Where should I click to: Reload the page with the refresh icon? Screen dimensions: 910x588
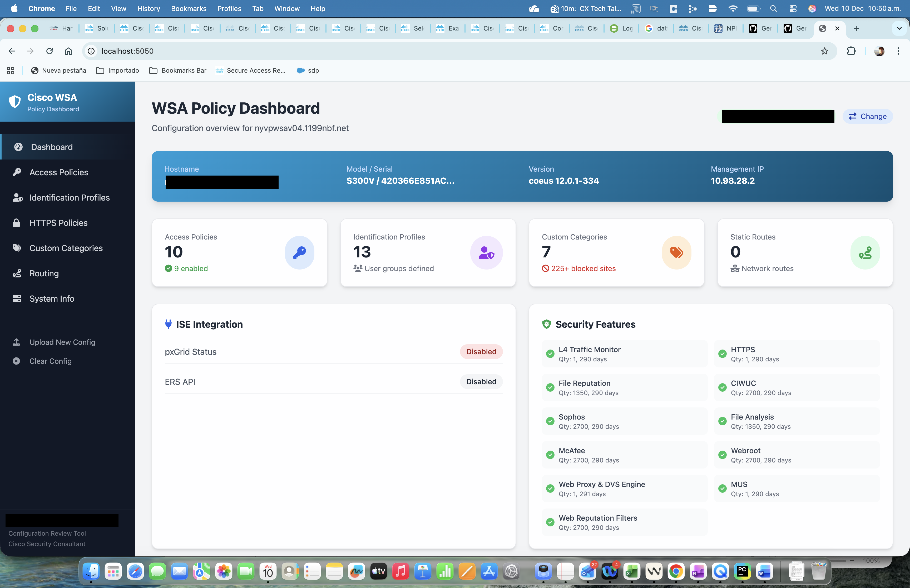point(49,51)
